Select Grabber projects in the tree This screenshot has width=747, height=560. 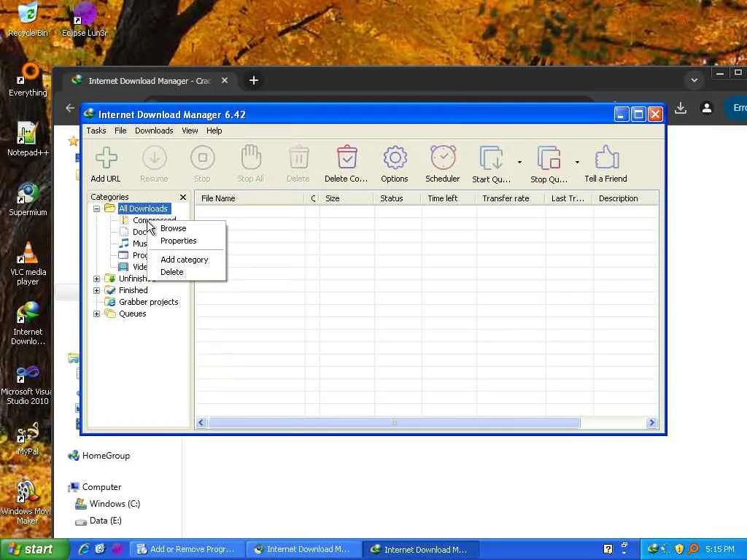point(148,302)
